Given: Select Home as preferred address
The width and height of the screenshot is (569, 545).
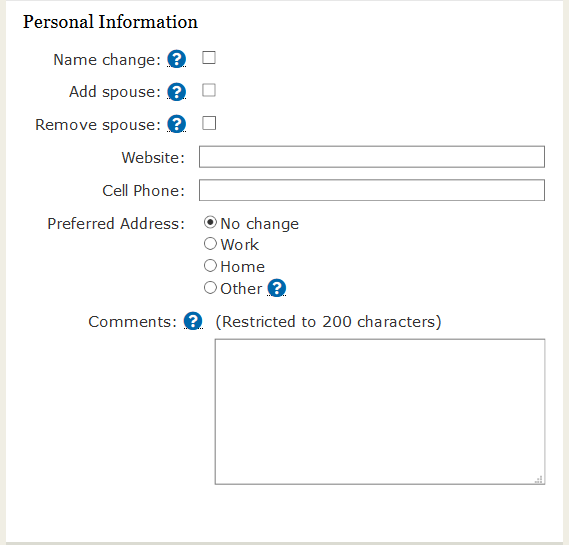Looking at the screenshot, I should coord(210,266).
